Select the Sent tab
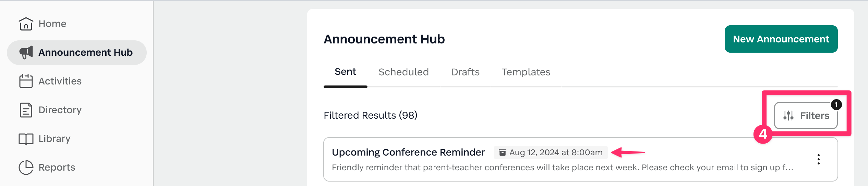The image size is (868, 186). (345, 72)
